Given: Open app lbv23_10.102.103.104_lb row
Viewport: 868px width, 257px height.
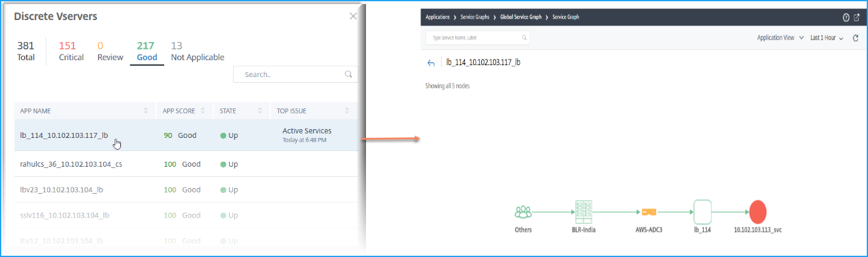Looking at the screenshot, I should 186,189.
